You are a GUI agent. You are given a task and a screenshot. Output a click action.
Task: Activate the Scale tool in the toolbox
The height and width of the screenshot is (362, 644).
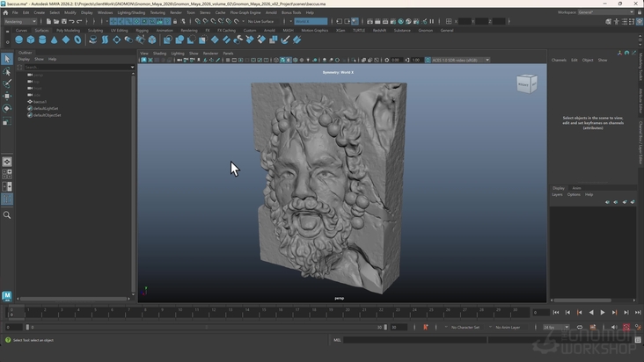click(7, 121)
